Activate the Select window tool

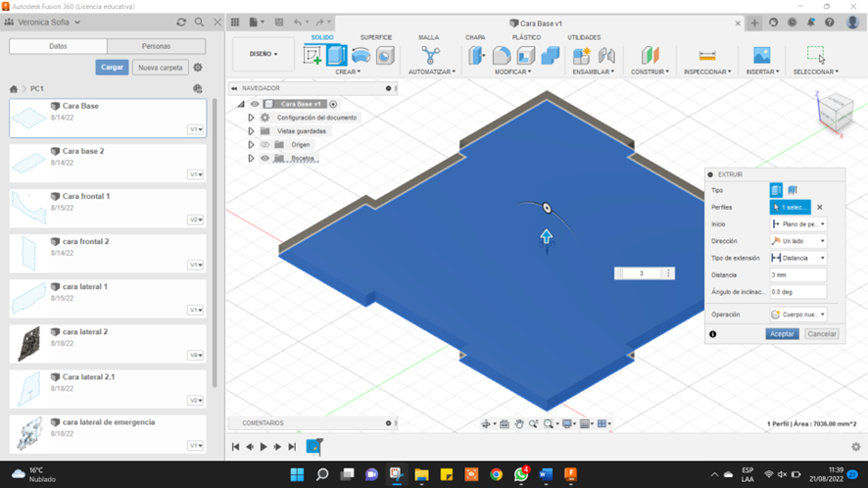point(816,55)
